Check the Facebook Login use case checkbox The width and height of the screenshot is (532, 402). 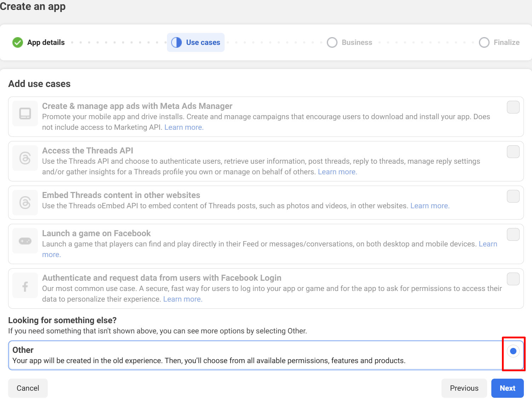click(513, 279)
